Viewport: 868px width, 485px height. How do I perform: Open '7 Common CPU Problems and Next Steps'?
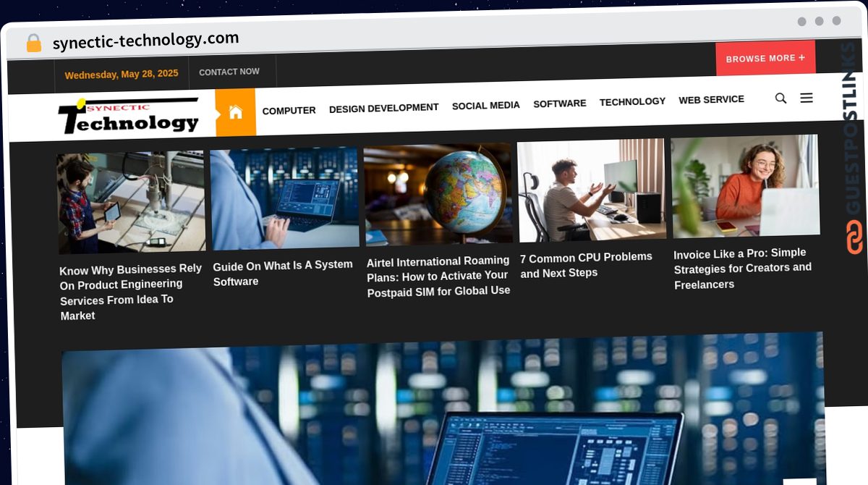pos(586,265)
